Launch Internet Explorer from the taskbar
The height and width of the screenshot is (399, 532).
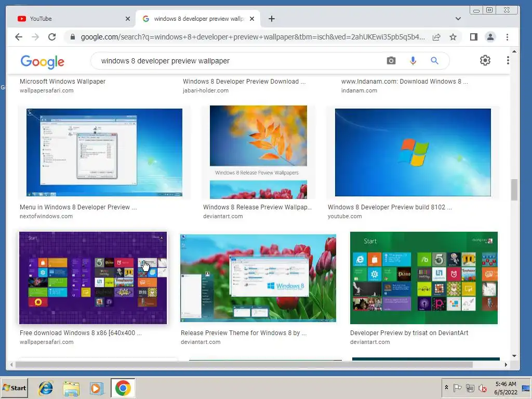pyautogui.click(x=46, y=388)
